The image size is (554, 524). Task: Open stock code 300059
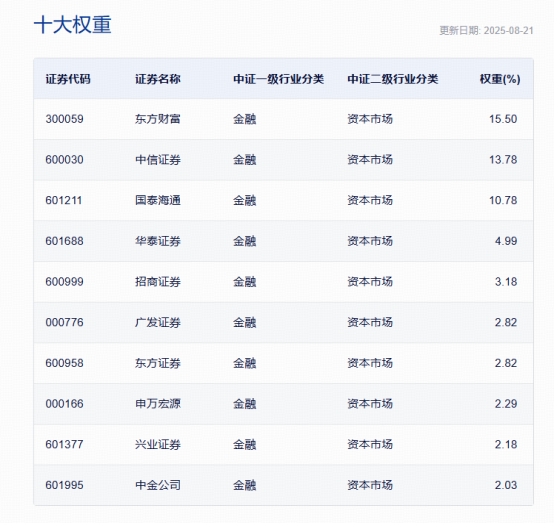64,119
